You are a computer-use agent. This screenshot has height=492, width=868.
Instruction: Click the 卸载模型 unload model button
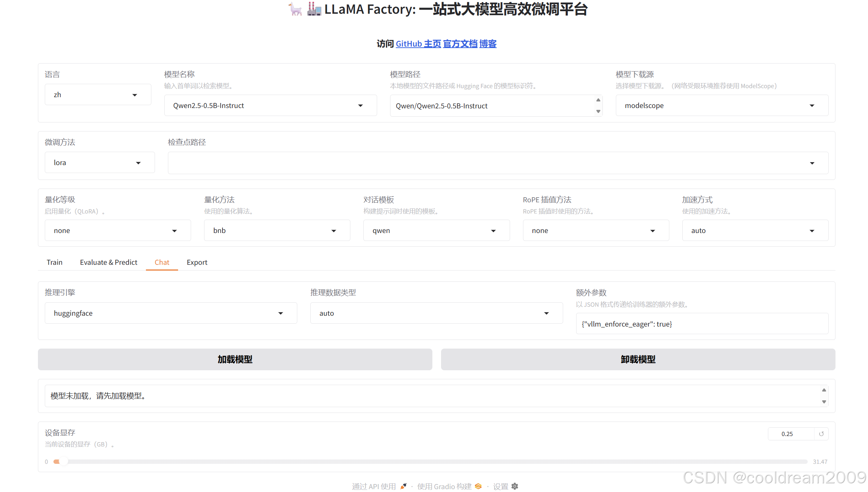[638, 359]
